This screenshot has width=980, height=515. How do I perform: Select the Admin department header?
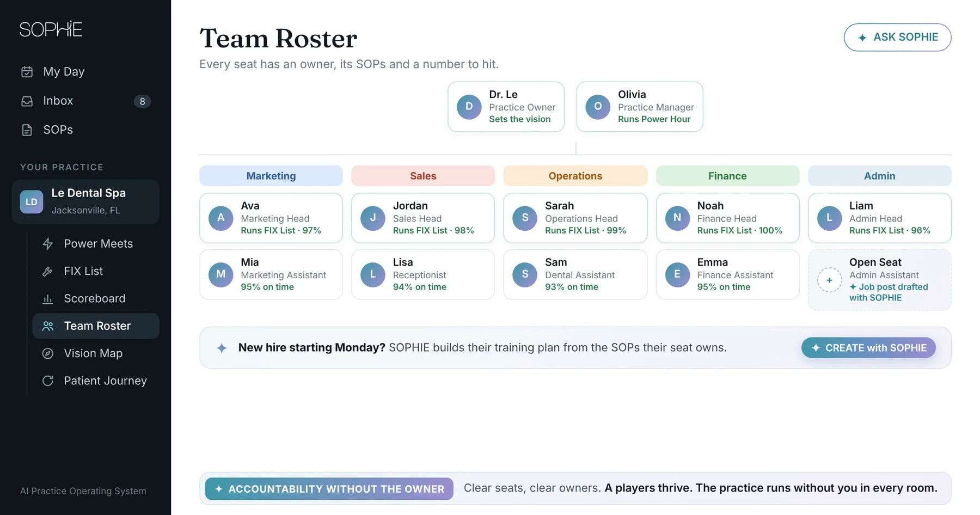pos(880,176)
